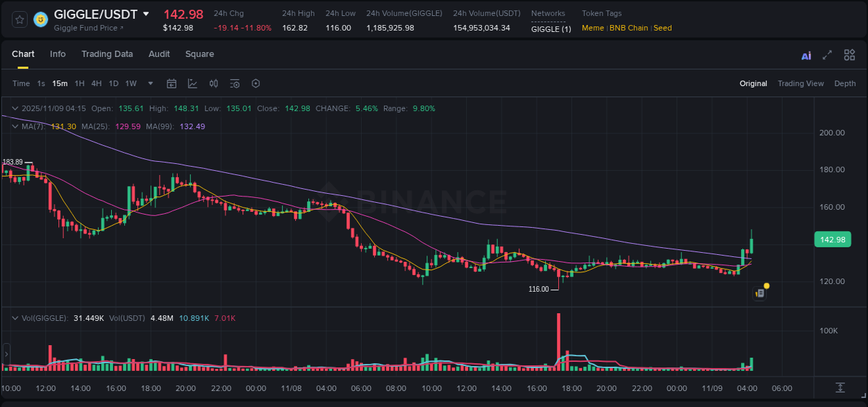Open the chart style selector
The image size is (868, 407).
(191, 83)
